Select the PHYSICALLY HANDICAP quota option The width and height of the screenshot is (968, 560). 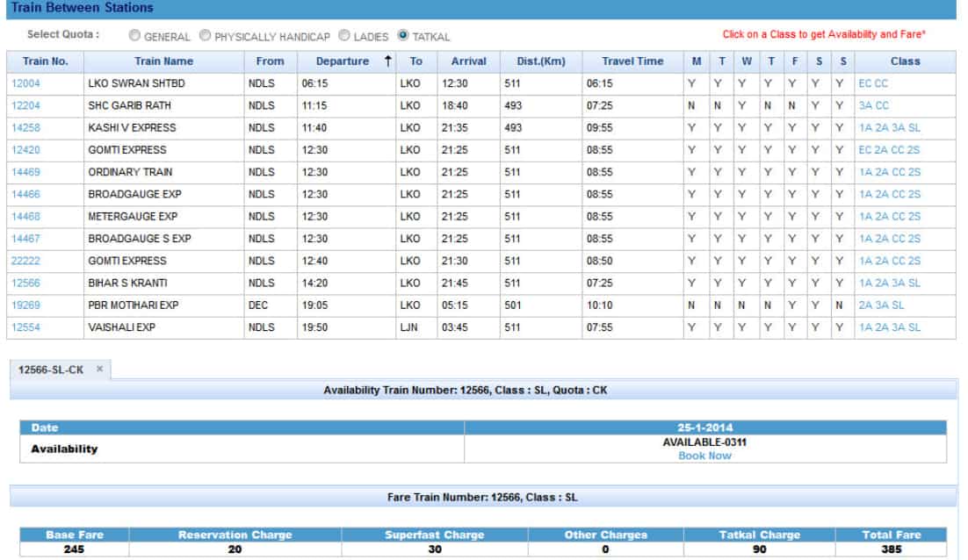point(205,36)
